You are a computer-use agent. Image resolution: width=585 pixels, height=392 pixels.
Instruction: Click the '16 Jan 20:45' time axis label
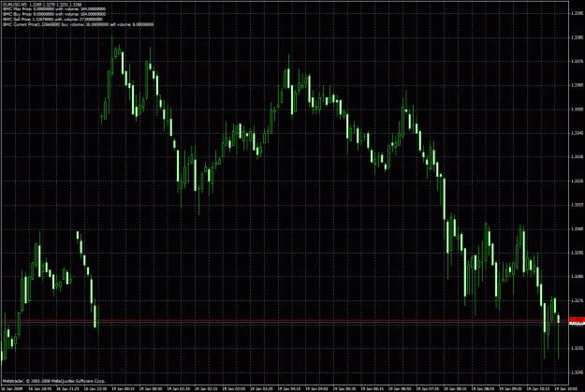point(39,388)
